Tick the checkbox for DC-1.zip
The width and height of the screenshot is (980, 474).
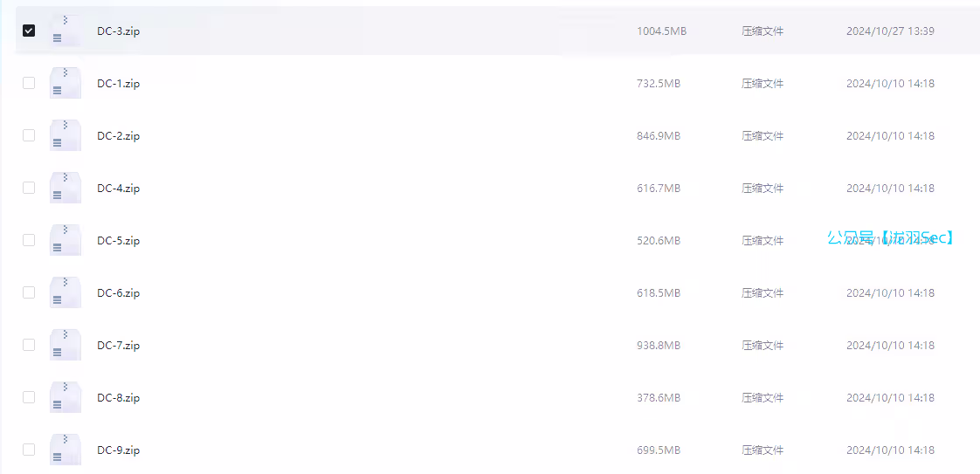29,83
